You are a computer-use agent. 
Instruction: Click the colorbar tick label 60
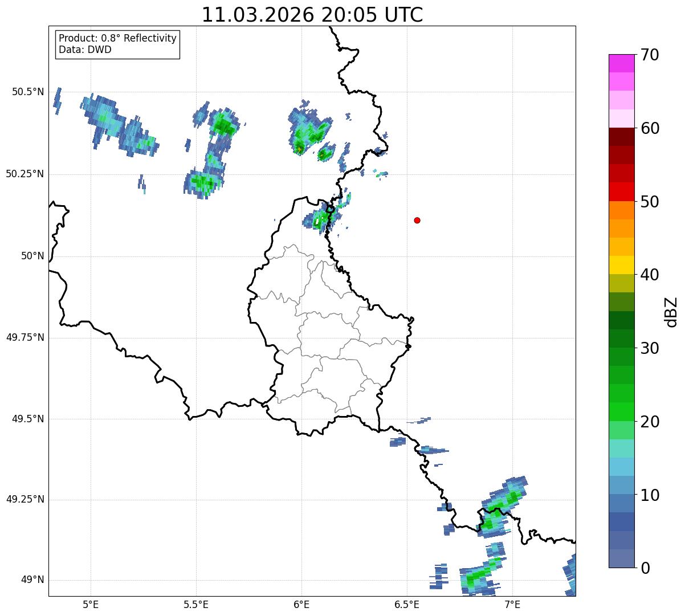[650, 128]
